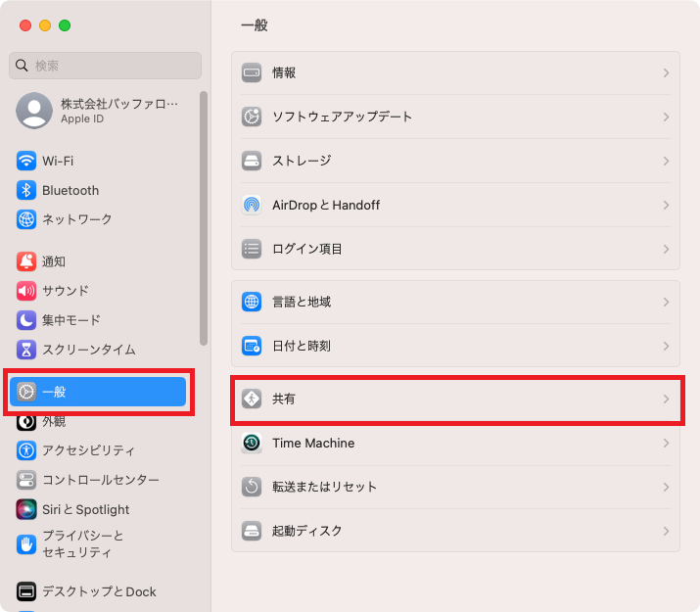Click the スクリーンタイム hourglass icon
Image resolution: width=700 pixels, height=612 pixels.
[x=26, y=350]
